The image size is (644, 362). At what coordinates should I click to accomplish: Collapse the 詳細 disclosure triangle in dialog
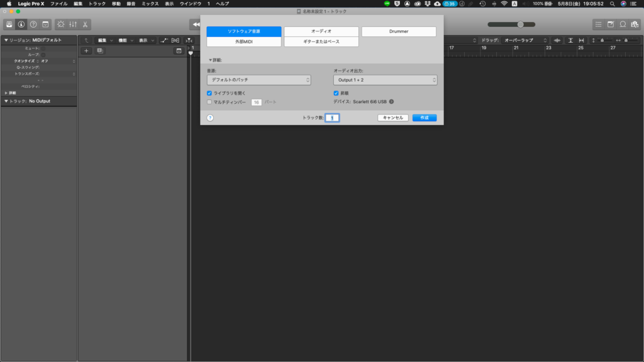(x=211, y=60)
